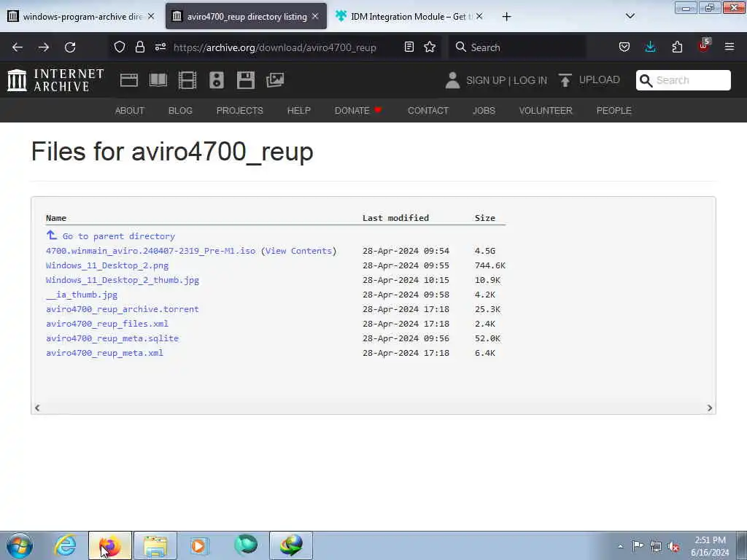This screenshot has height=560, width=747.
Task: Open aviro4700_reup_files.xml link
Action: [107, 324]
